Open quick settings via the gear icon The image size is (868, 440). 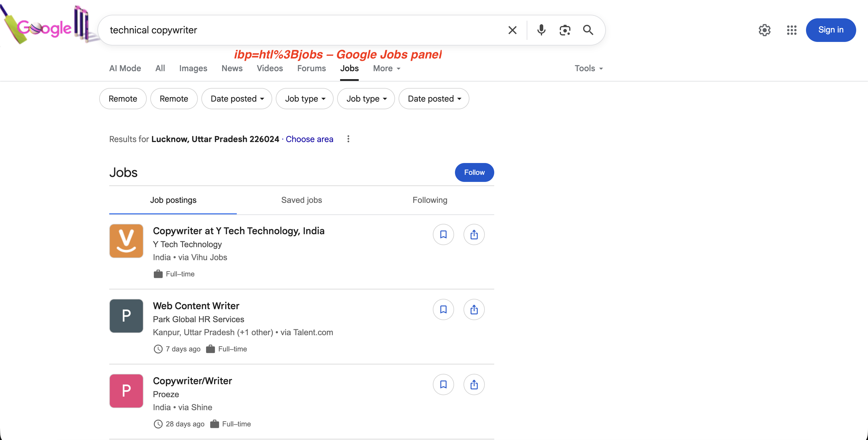click(764, 30)
